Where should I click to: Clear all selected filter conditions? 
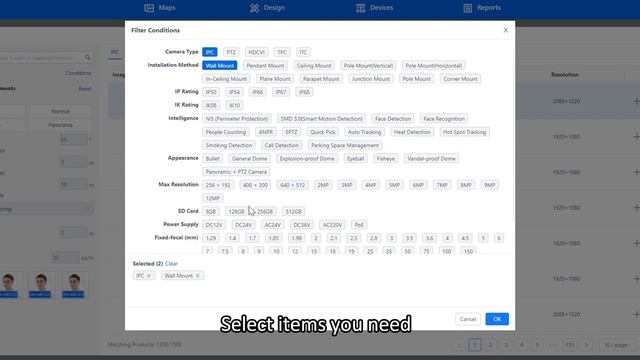tap(171, 264)
